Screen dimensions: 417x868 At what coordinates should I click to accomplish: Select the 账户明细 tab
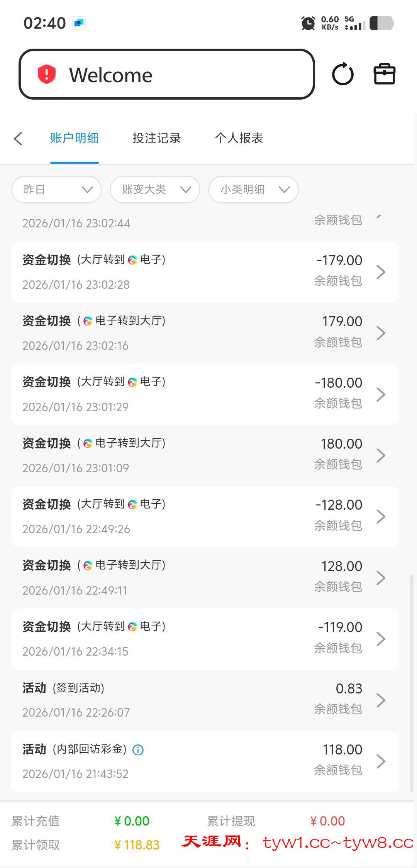(75, 138)
